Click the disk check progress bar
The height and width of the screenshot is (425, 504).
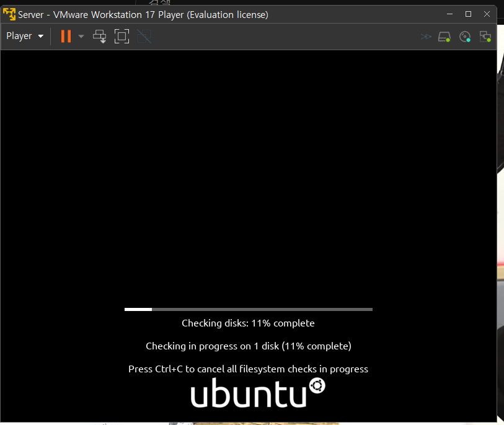(249, 309)
